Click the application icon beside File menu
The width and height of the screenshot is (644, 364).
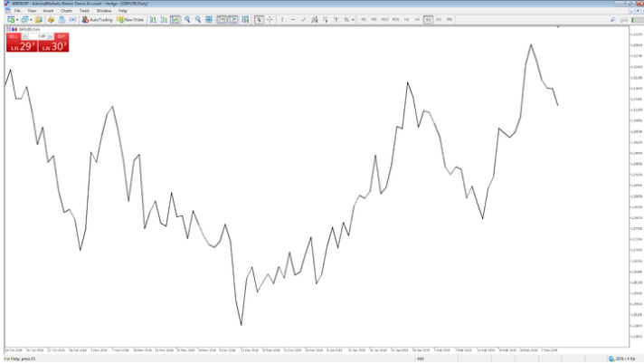7,11
